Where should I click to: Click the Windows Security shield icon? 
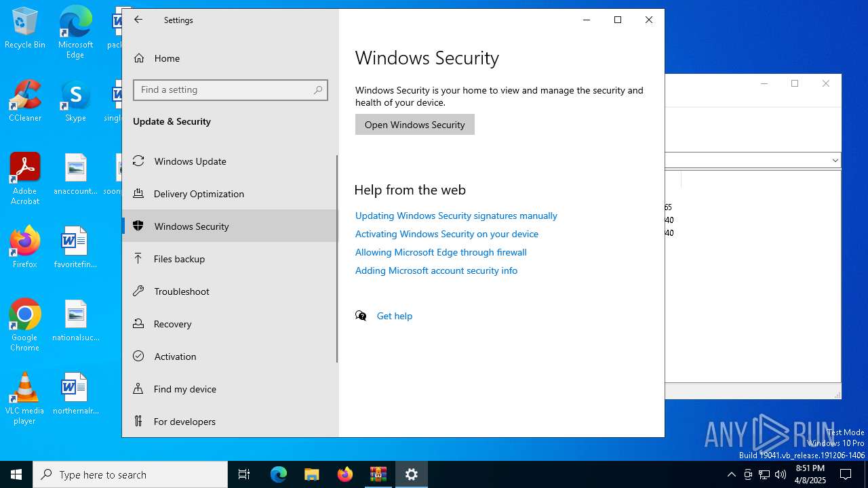coord(138,226)
